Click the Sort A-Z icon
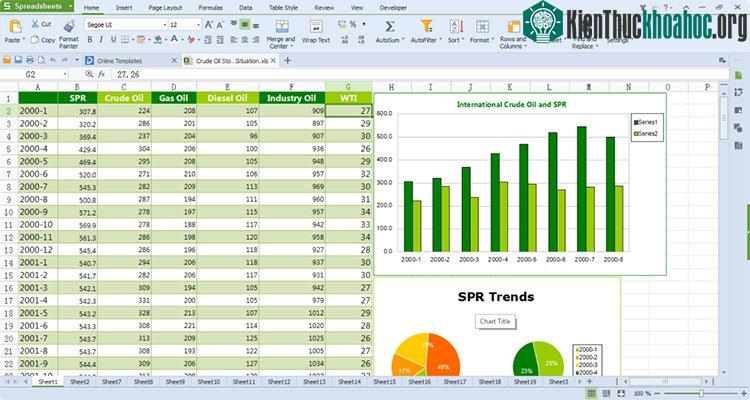This screenshot has height=400, width=750. point(456,26)
